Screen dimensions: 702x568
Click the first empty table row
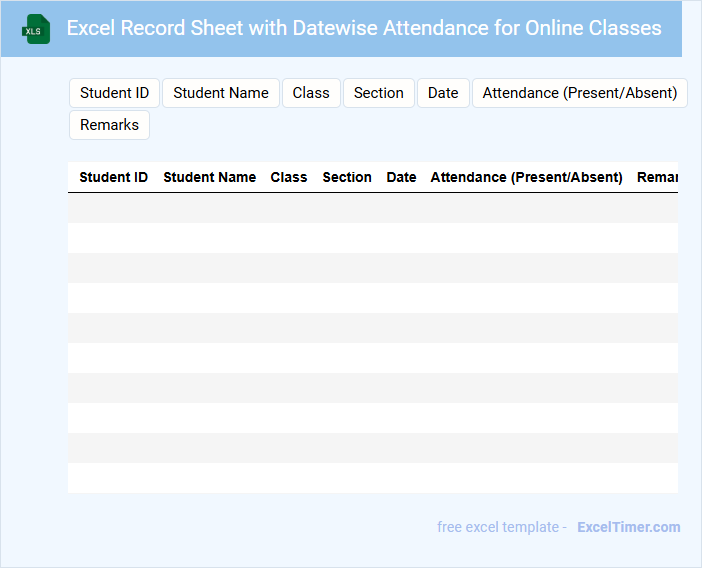click(373, 208)
